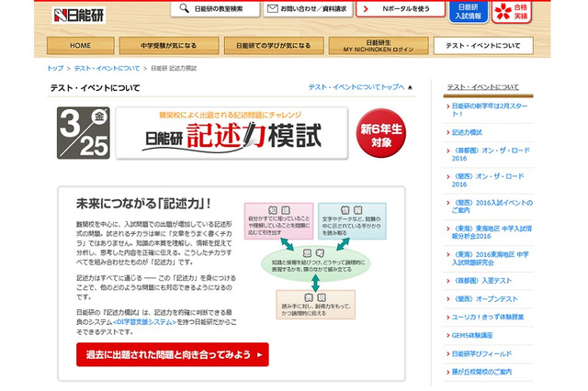Click テスト・イベントについてトップへ link
Viewport: 588px width, 391px height.
tap(356, 87)
